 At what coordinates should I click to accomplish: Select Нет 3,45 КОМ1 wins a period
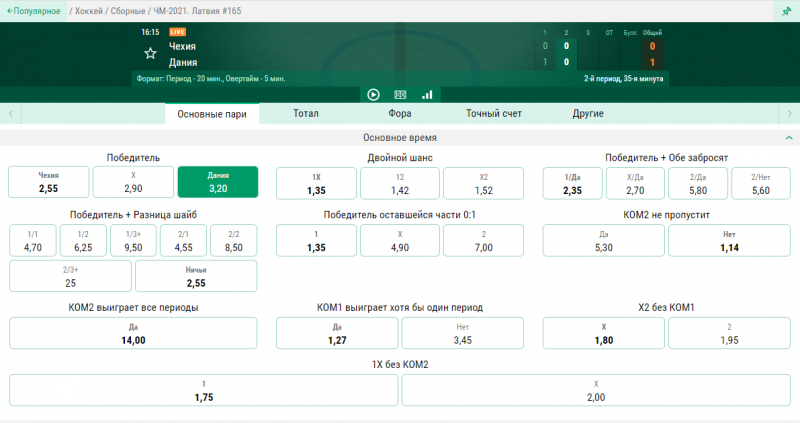pyautogui.click(x=463, y=333)
